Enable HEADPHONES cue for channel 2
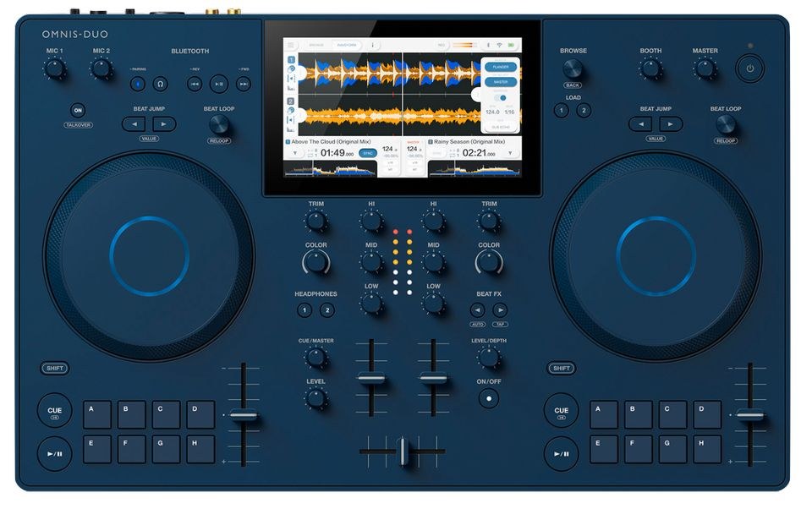Viewport: 812px width, 509px height. click(327, 310)
